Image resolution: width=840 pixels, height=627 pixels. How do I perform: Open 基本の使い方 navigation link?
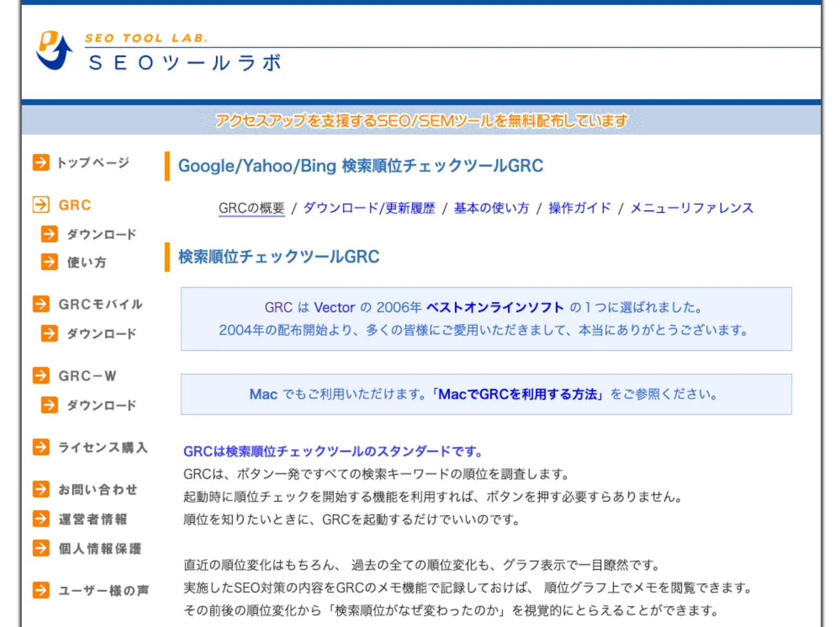pos(491,208)
